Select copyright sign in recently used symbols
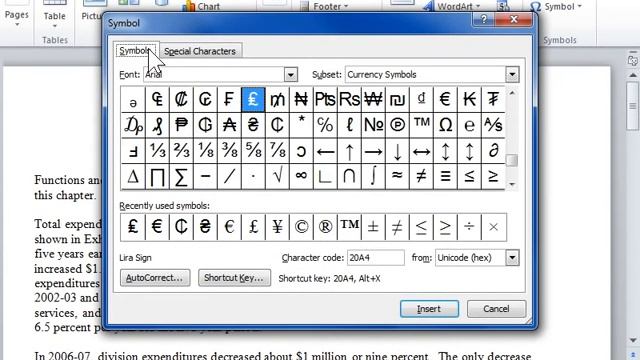This screenshot has width=640, height=360. coord(301,227)
